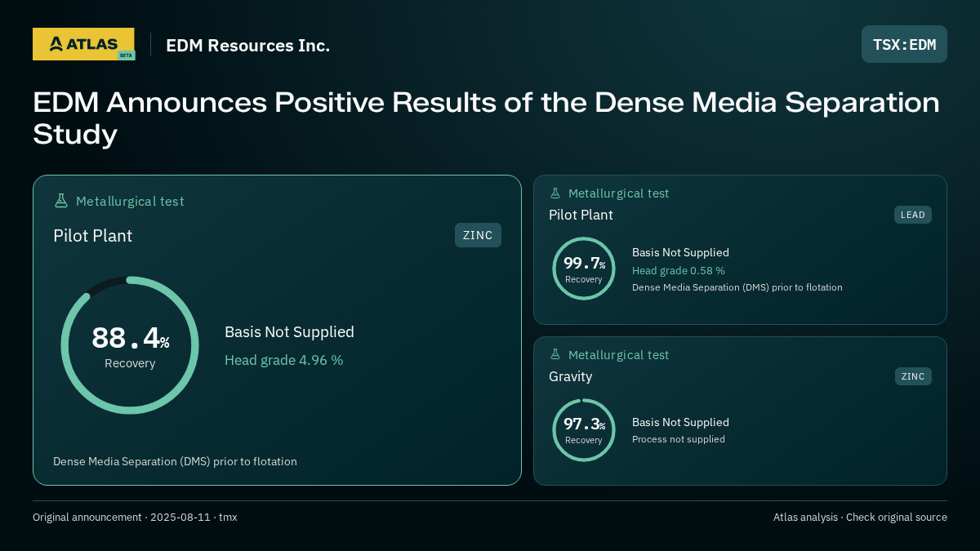The height and width of the screenshot is (551, 980).
Task: Click 'Atlas analysis · Check original source' footer
Action: 860,517
